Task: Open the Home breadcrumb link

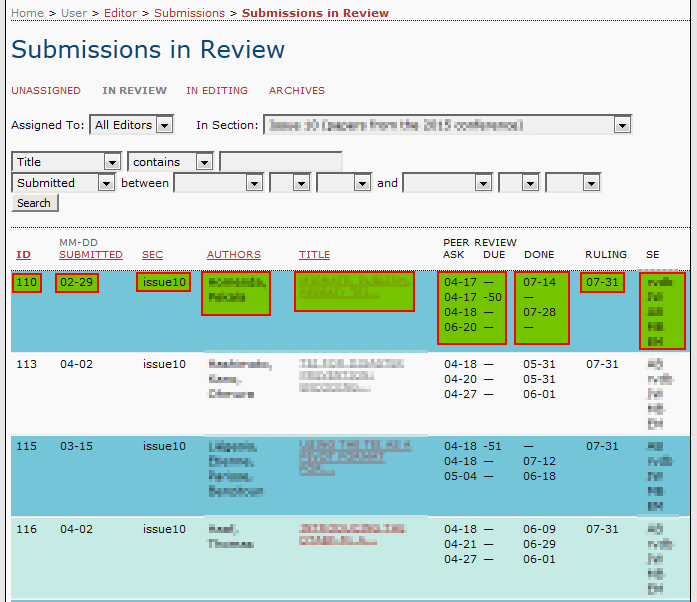Action: [x=27, y=13]
